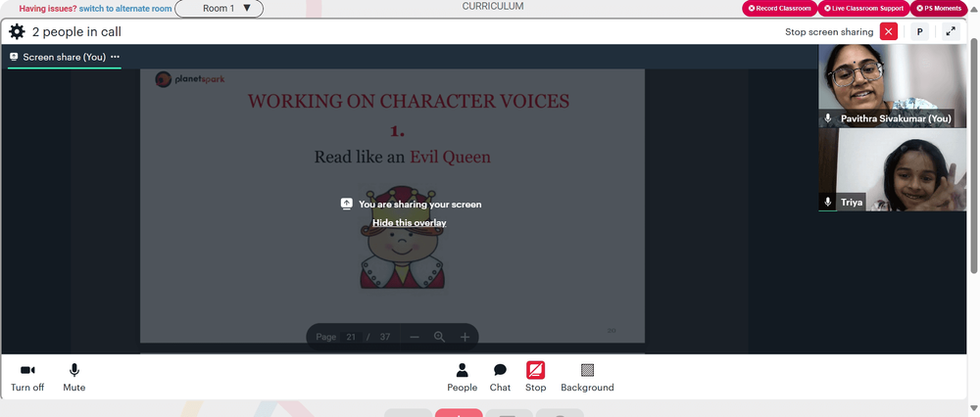Mute the microphone
This screenshot has width=980, height=417.
(x=74, y=378)
